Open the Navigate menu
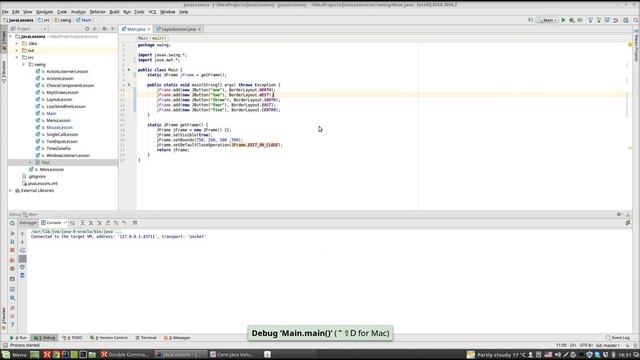Image resolution: width=640 pixels, height=360 pixels. point(44,12)
